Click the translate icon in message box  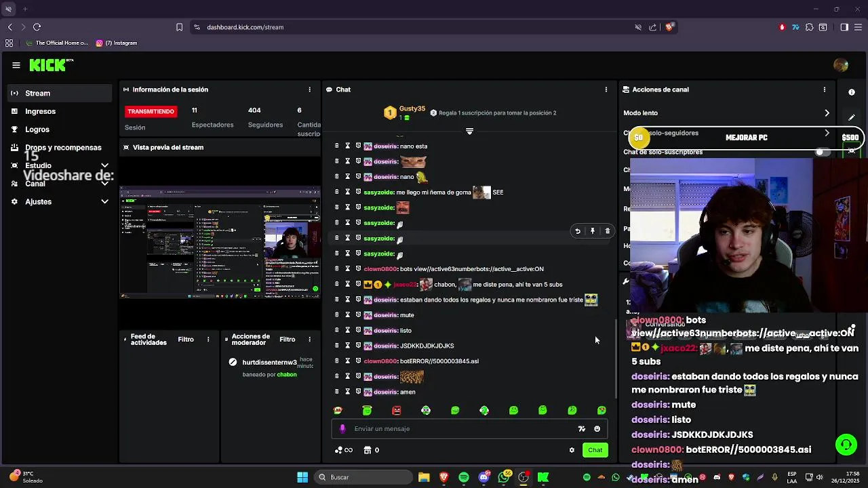581,428
